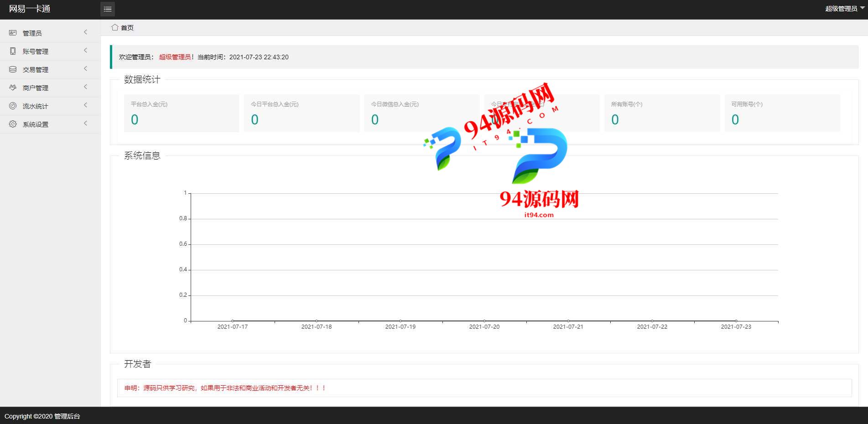868x424 pixels.
Task: Open the 商户管理 sidebar menu
Action: [x=50, y=88]
